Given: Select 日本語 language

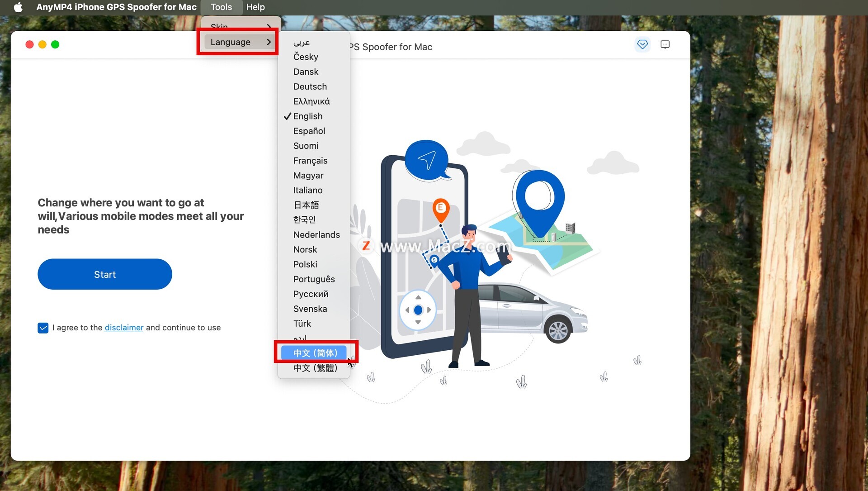Looking at the screenshot, I should tap(314, 205).
